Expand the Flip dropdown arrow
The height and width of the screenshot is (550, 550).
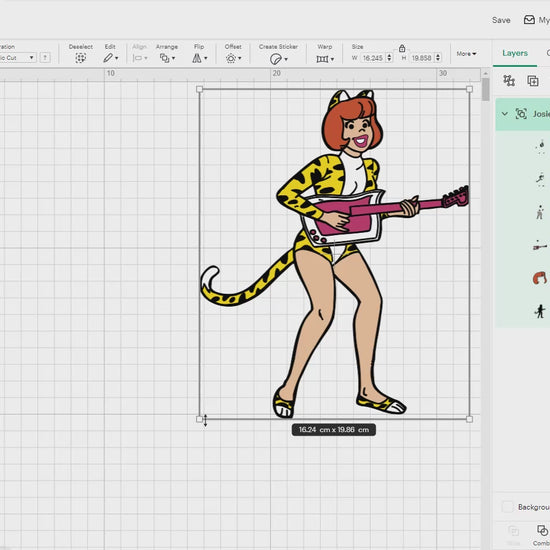(206, 58)
